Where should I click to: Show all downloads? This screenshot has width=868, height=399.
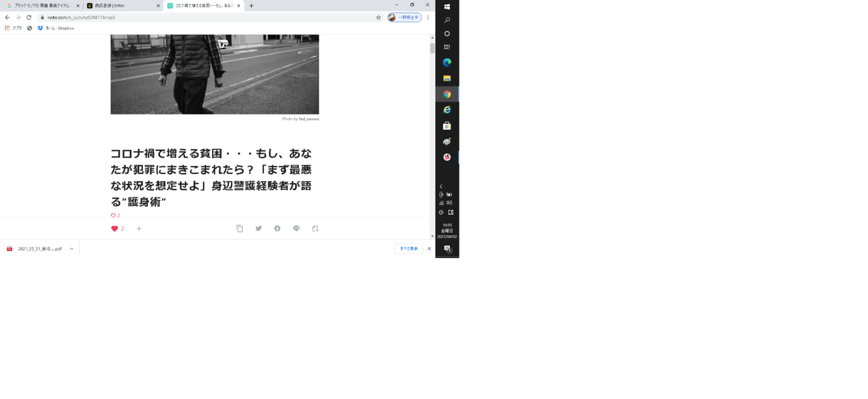408,249
